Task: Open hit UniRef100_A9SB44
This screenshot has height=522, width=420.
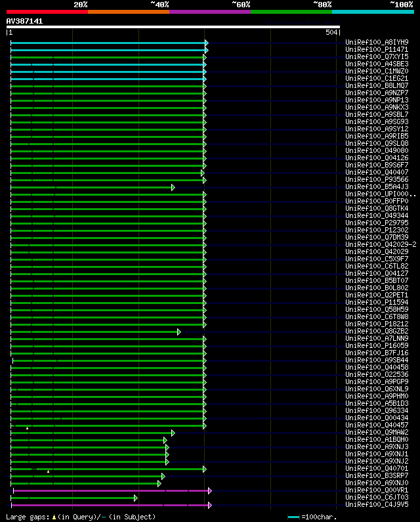Action: (377, 360)
